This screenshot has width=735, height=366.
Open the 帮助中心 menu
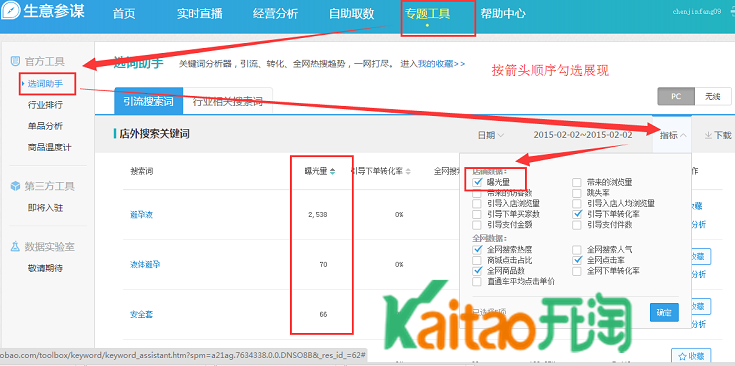coord(503,14)
